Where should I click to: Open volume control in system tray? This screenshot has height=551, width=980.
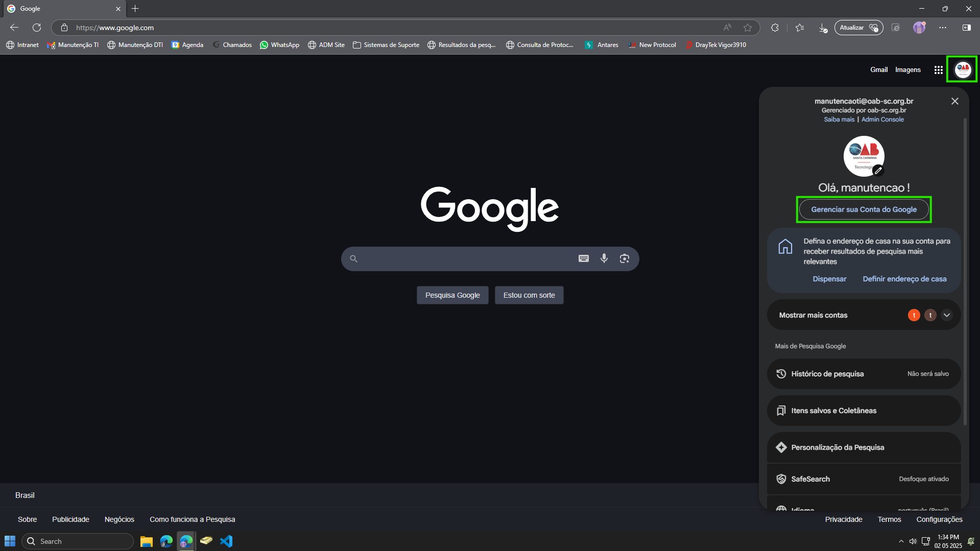[x=913, y=541]
